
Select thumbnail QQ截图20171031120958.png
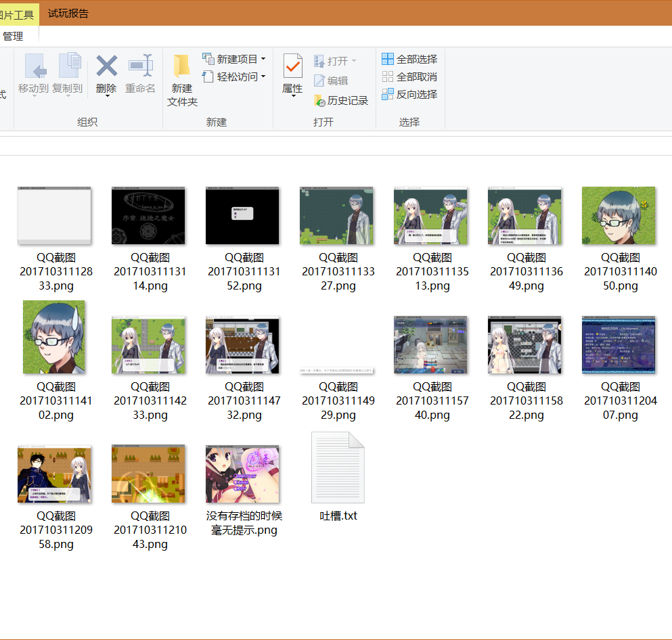pos(54,474)
